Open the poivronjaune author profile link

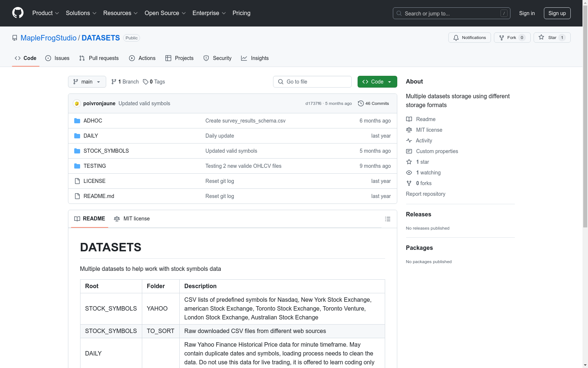pyautogui.click(x=99, y=103)
